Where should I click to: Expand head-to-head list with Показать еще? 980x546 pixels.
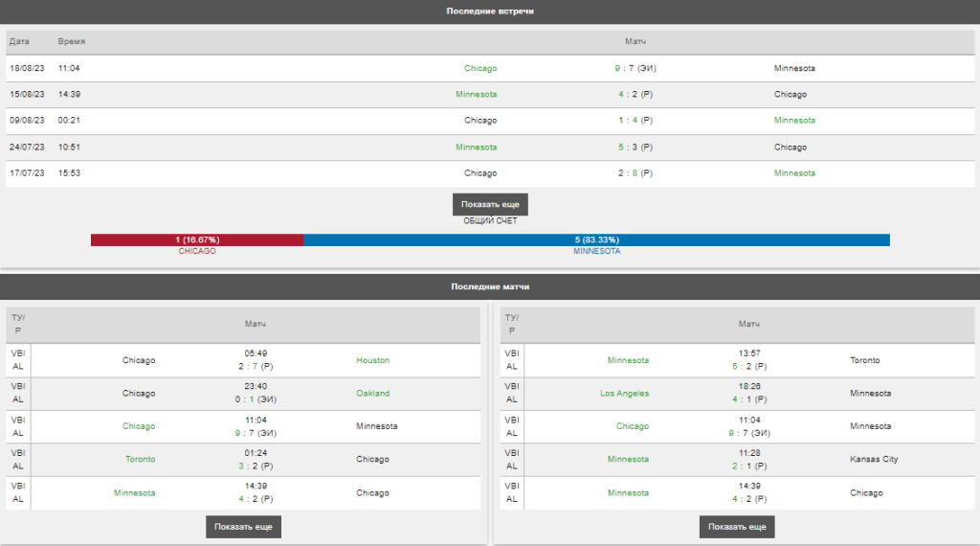[x=490, y=205]
